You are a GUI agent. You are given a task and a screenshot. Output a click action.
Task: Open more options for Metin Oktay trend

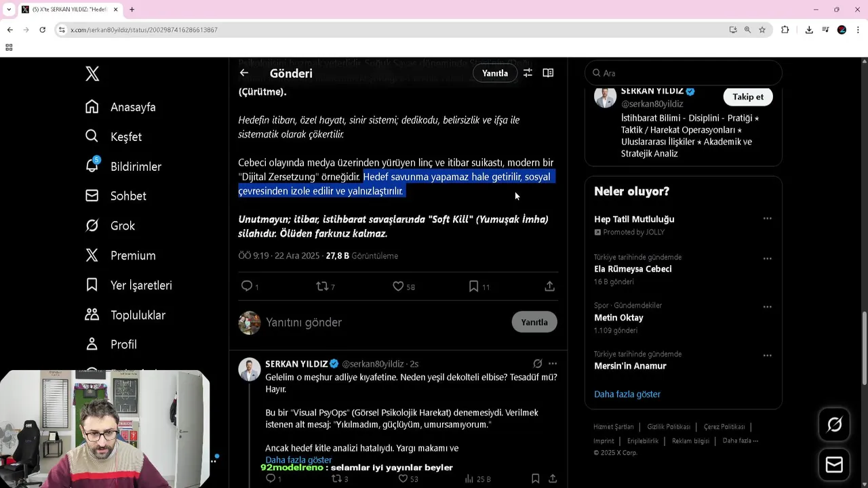coord(767,307)
